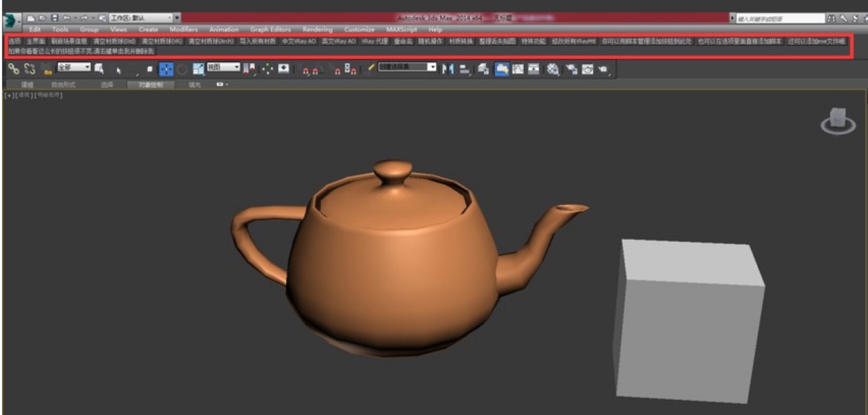Viewport: 868px width, 415px height.
Task: Select the Mirror tool icon
Action: coord(447,69)
